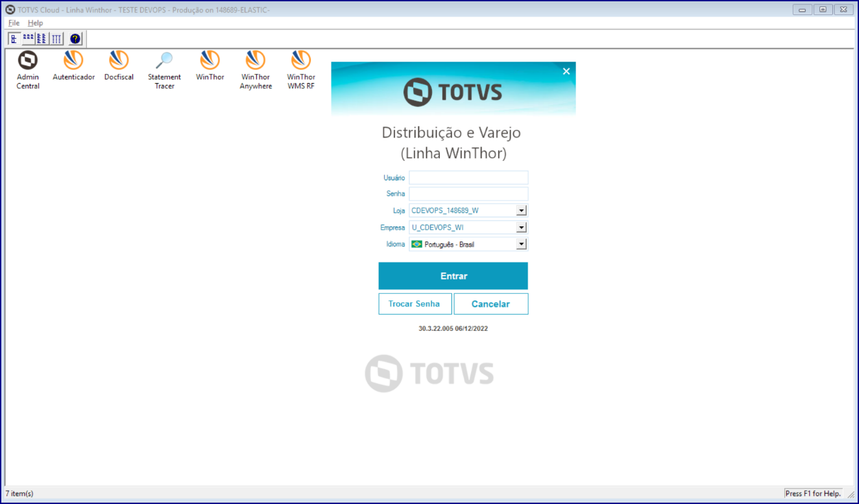Select the WinThor WMS RF icon

point(301,70)
